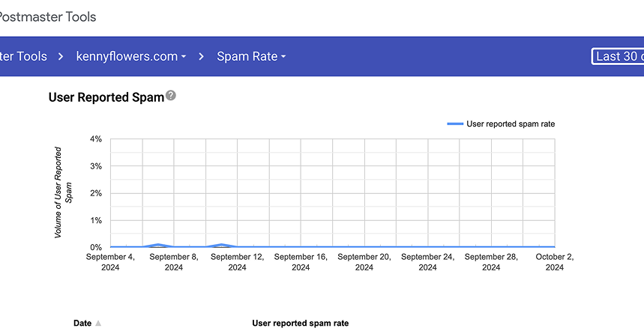Click the caret arrow next to kennyflowers.com
Screen dimensions: 644x331
(x=184, y=57)
